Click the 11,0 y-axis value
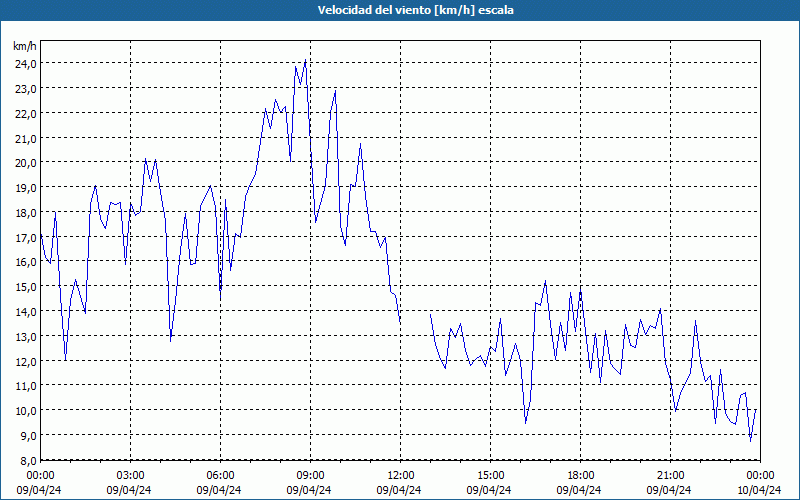The image size is (800, 500). (x=26, y=386)
